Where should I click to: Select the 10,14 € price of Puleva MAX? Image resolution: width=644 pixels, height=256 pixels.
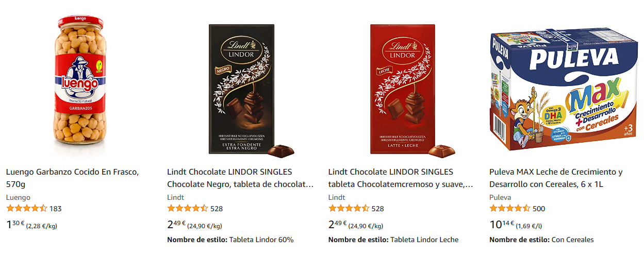click(x=502, y=225)
